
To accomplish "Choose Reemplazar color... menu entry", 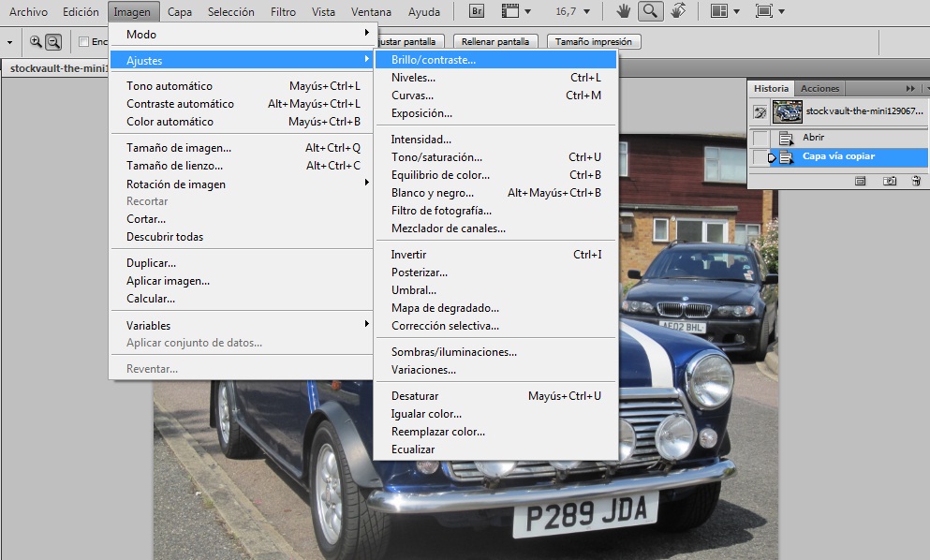I will 495,432.
